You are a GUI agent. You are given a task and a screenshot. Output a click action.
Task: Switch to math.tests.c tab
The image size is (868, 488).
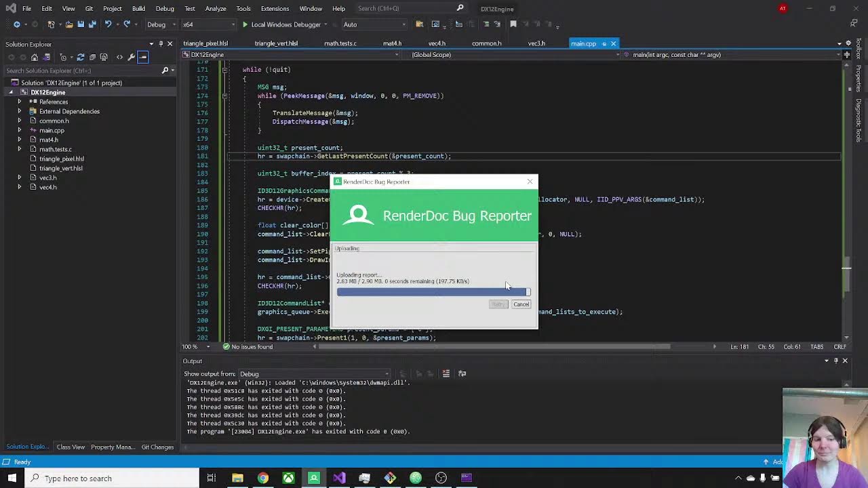[x=340, y=43]
